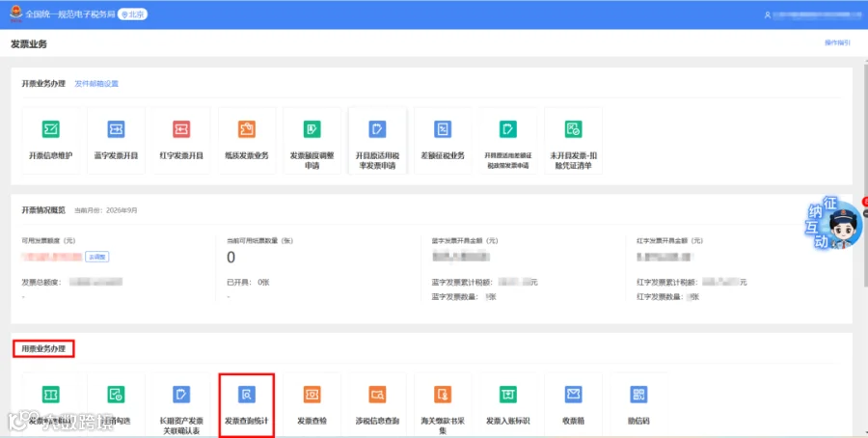The image size is (868, 438).
Task: Click the tax bureau emblem logo
Action: click(16, 14)
